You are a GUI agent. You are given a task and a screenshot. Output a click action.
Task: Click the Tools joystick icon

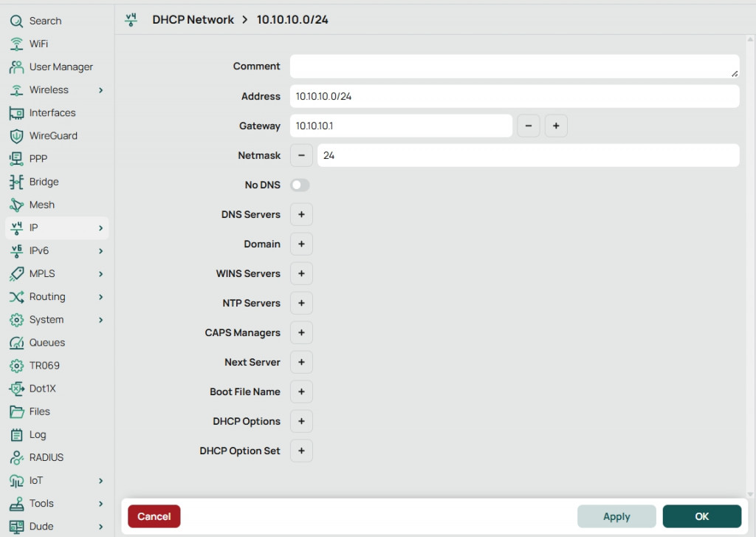[x=16, y=504]
